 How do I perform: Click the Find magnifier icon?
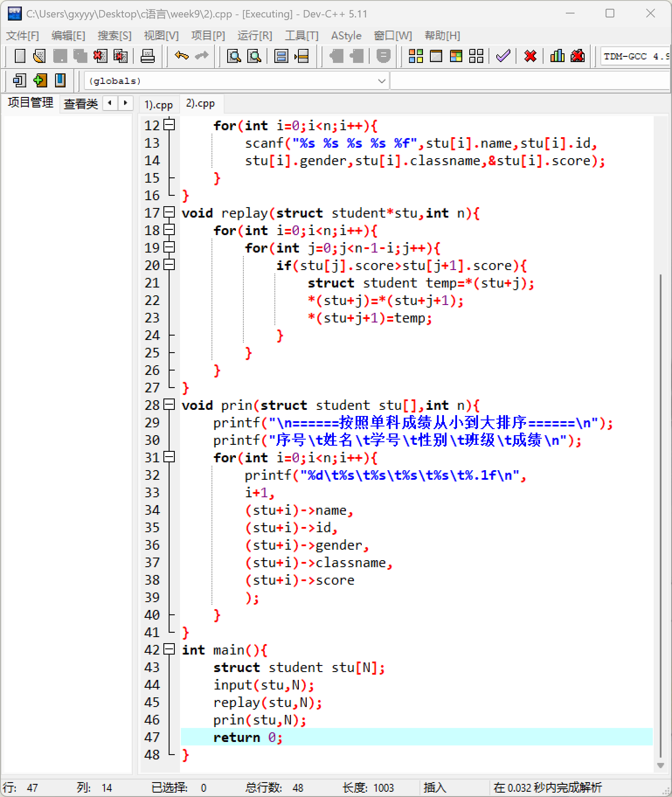[234, 56]
